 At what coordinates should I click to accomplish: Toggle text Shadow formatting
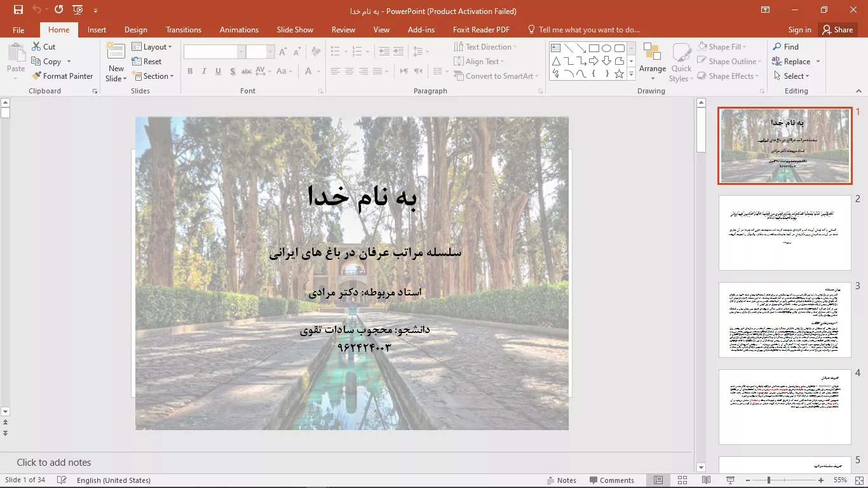point(233,72)
